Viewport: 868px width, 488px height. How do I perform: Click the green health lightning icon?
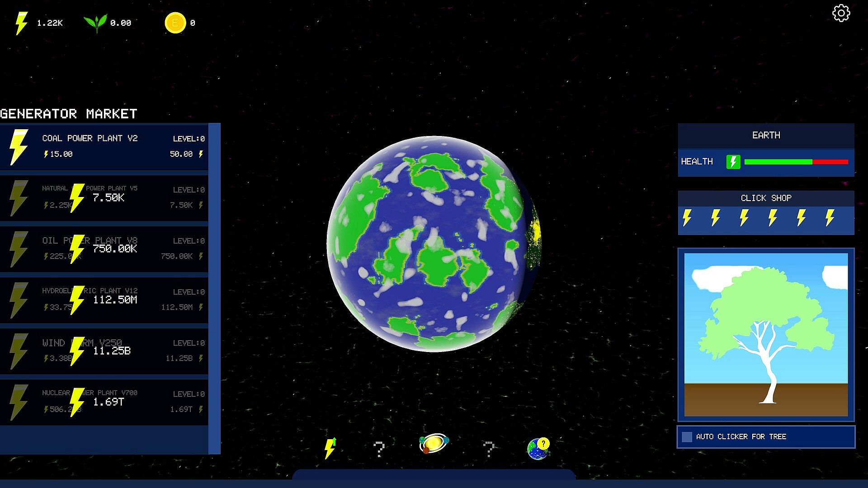(x=733, y=162)
